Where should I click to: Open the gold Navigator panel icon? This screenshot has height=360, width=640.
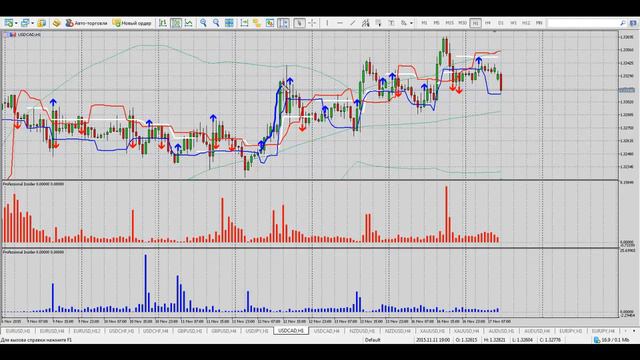[56, 23]
